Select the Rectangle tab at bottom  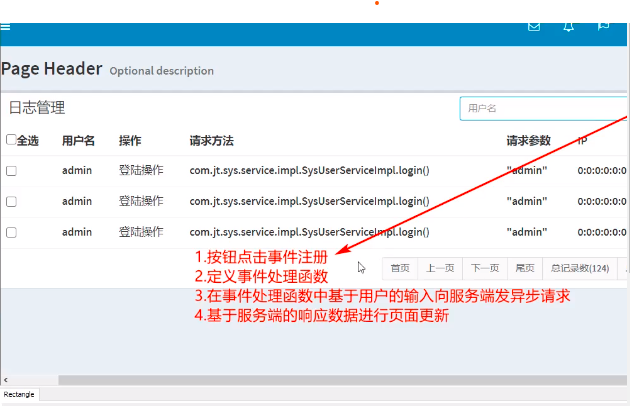tap(19, 394)
